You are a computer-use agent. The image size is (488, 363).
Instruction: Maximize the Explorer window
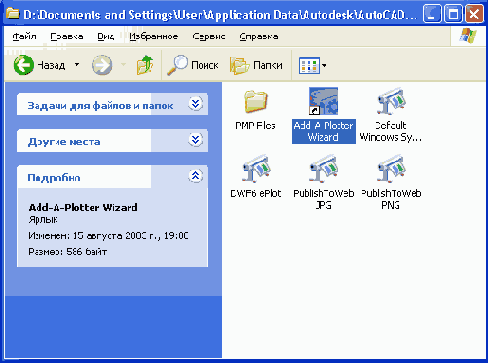(453, 14)
